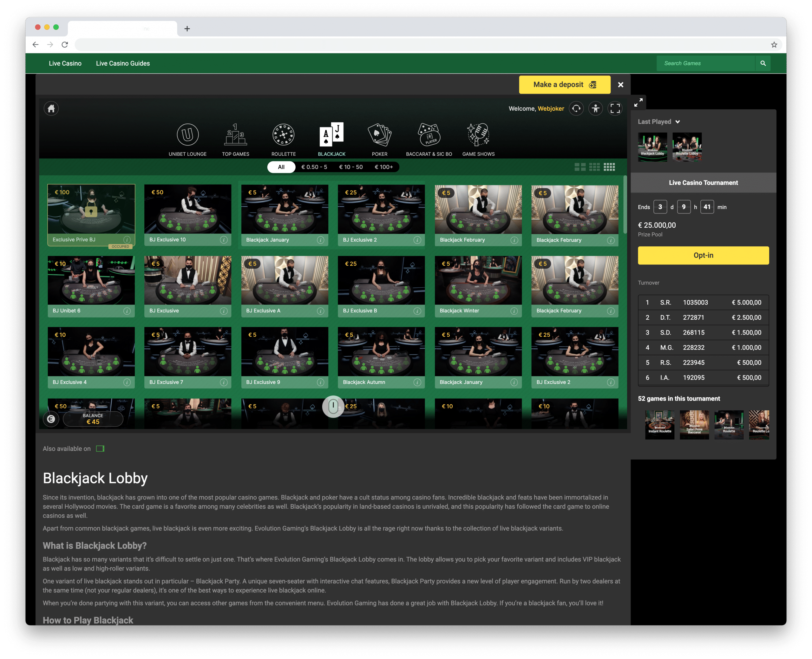Filter tables by € 100+
Viewport: 812px width, 659px height.
[383, 167]
